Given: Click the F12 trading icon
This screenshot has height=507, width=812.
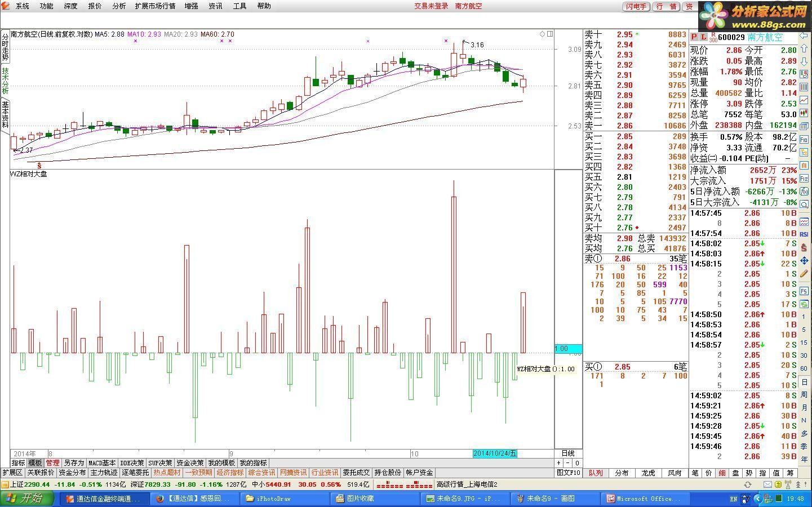Looking at the screenshot, I should point(804,179).
